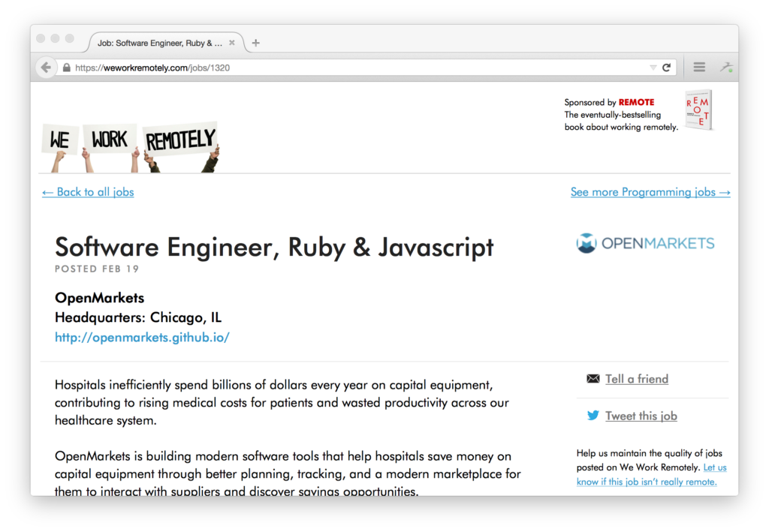The width and height of the screenshot is (769, 532).
Task: Click the Tweet this job link
Action: click(641, 415)
